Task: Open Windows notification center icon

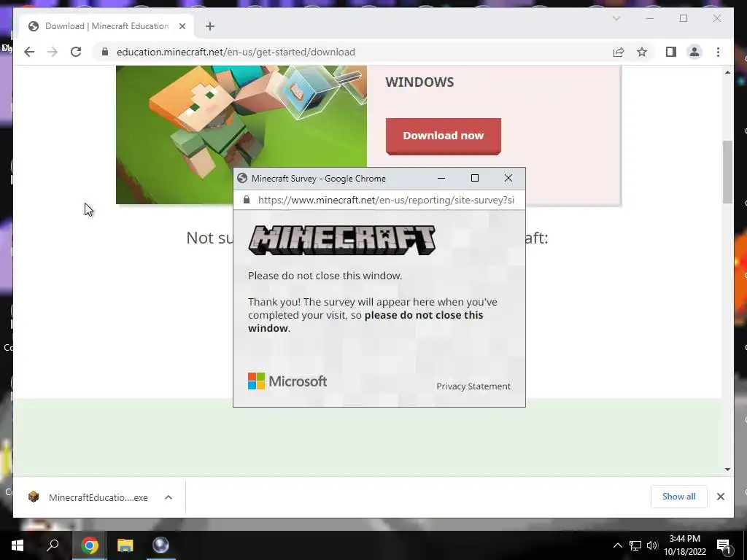Action: (724, 546)
